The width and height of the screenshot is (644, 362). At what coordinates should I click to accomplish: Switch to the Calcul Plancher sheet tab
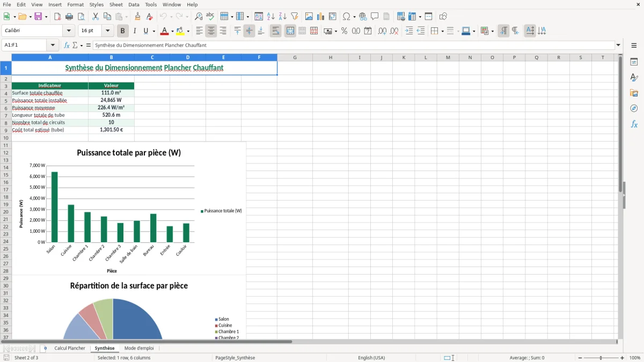(70, 348)
